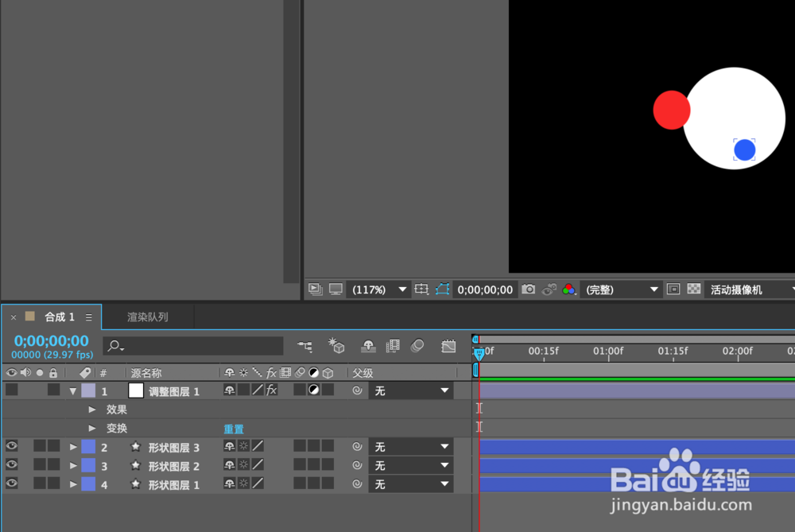This screenshot has height=532, width=795.
Task: Click the monitor preview icon in viewer footer
Action: coord(335,289)
